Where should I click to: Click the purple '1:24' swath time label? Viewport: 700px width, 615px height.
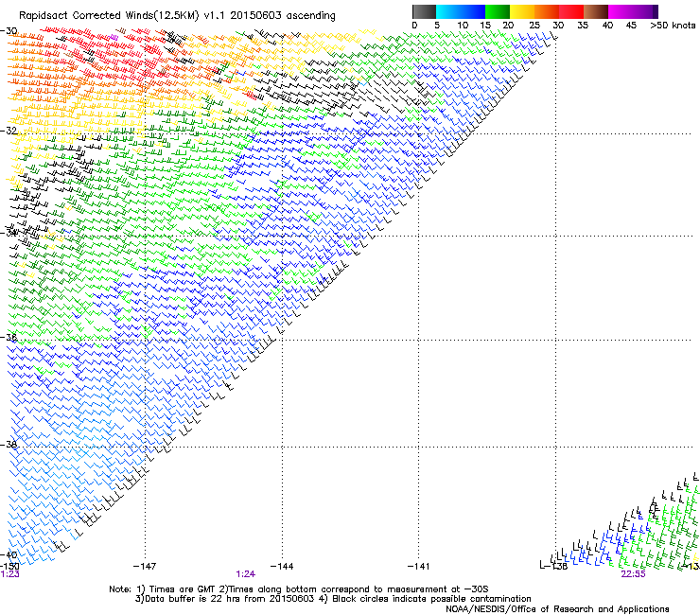pyautogui.click(x=246, y=574)
